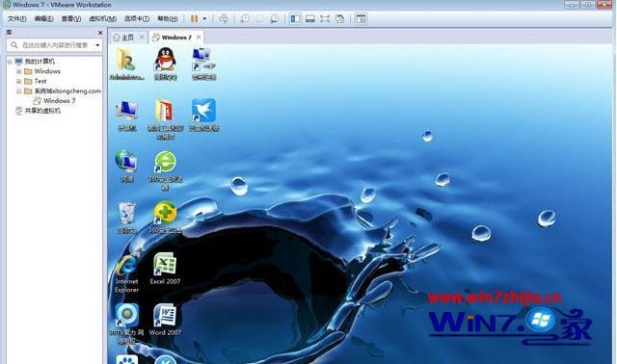Open the QQ penguin desktop icon

(x=165, y=64)
